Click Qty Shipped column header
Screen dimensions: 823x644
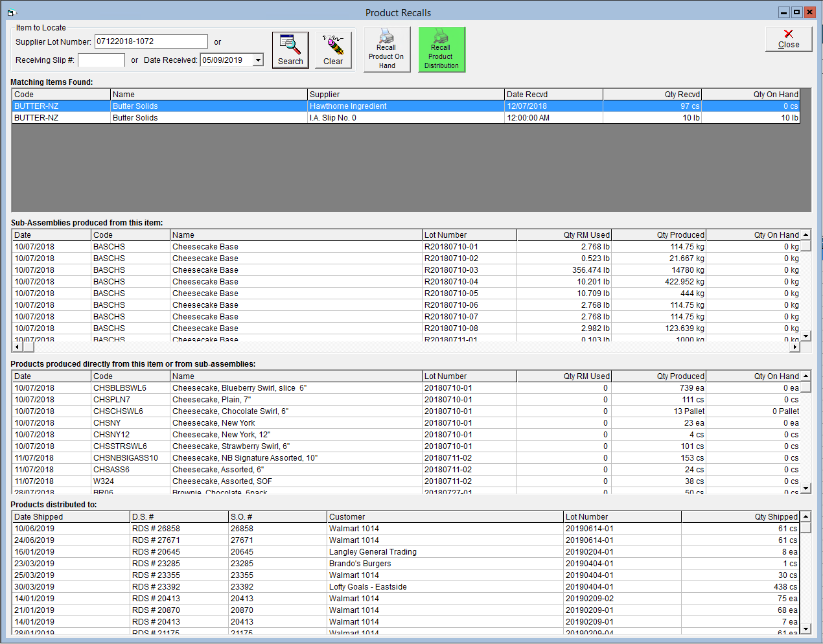741,517
